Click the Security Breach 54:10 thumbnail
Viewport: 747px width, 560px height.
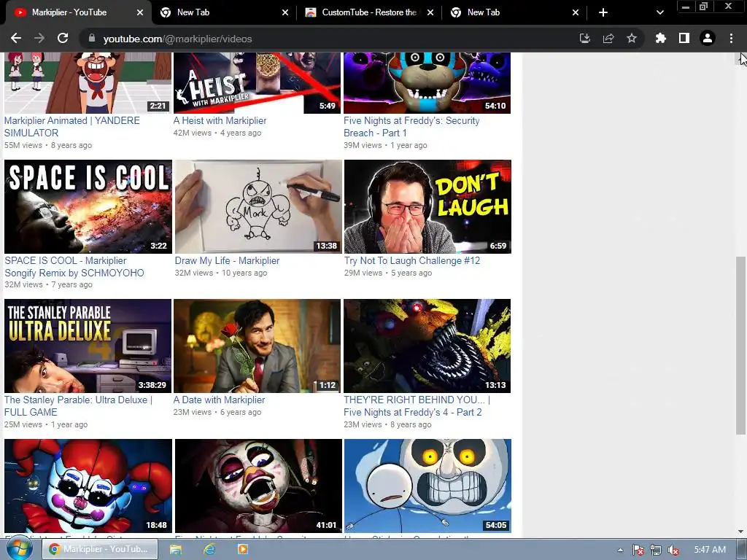click(x=427, y=83)
